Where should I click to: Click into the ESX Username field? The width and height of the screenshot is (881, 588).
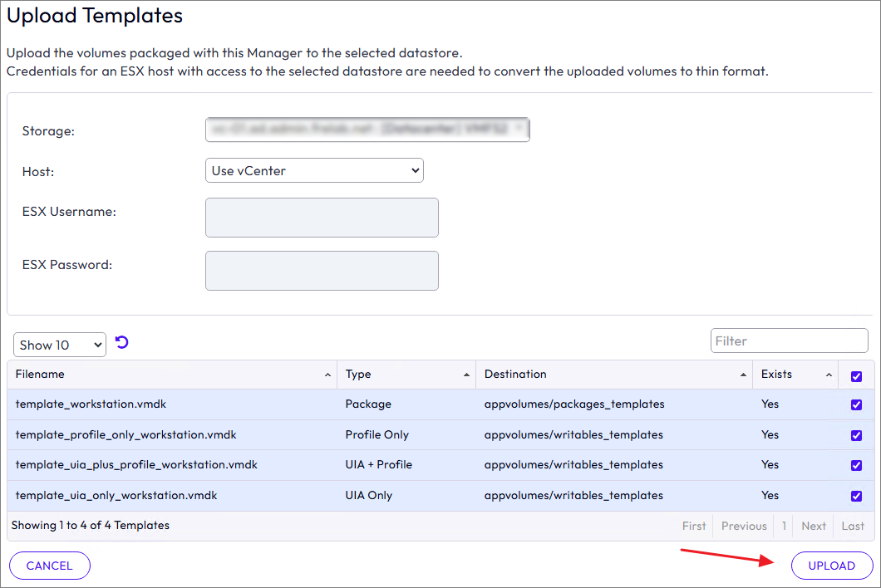322,218
